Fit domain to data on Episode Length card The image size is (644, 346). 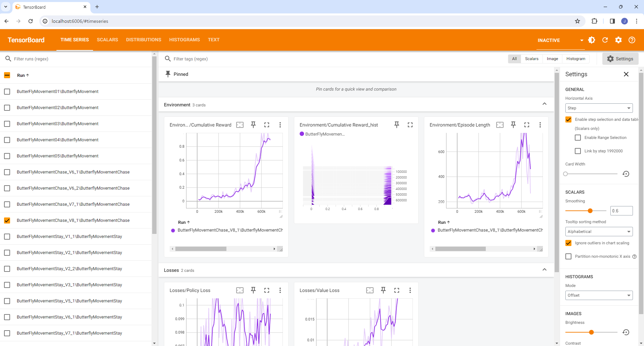click(x=500, y=125)
